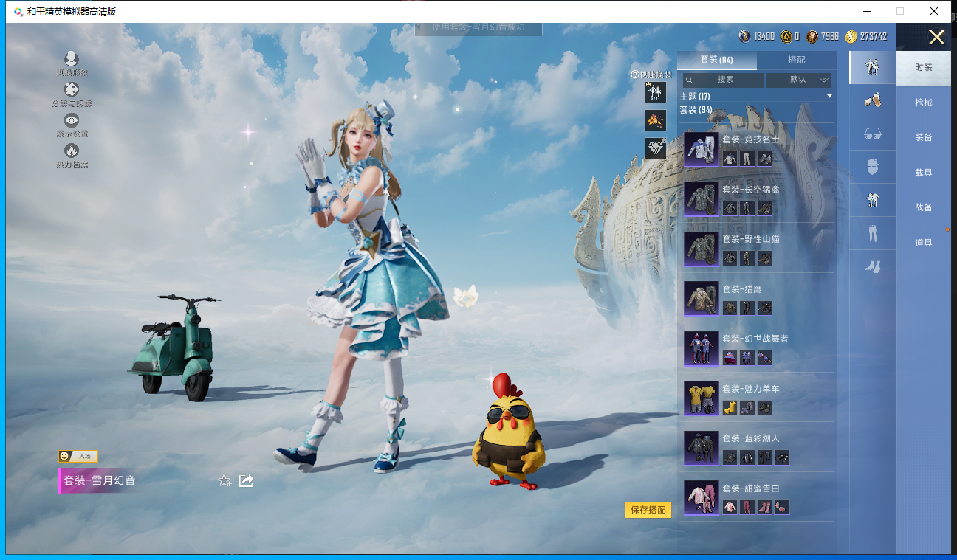
Task: Select the 套装-长空猛禽 outfit thumbnail
Action: click(x=701, y=199)
